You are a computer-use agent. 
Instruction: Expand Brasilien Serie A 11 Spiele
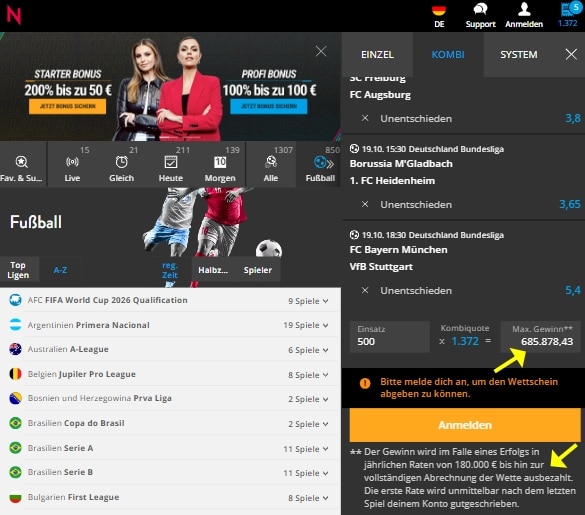click(306, 449)
